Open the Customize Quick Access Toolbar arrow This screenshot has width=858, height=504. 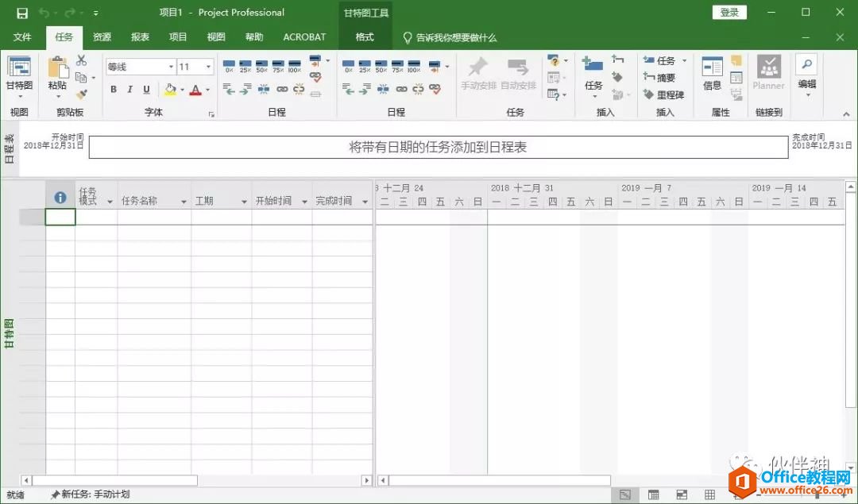pyautogui.click(x=96, y=13)
